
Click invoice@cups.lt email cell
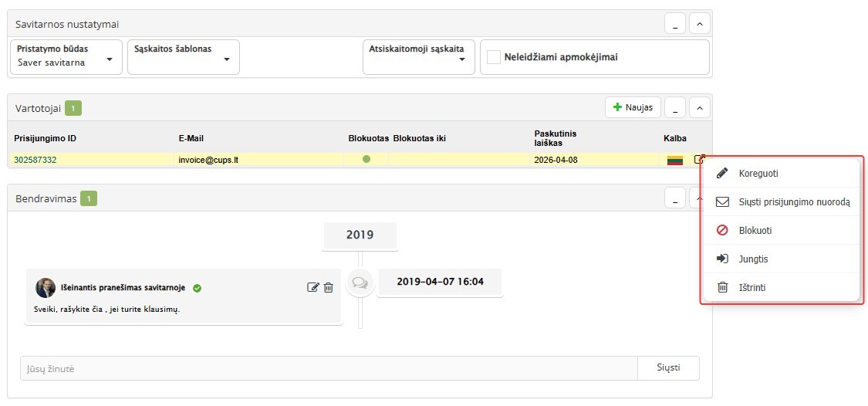click(208, 160)
